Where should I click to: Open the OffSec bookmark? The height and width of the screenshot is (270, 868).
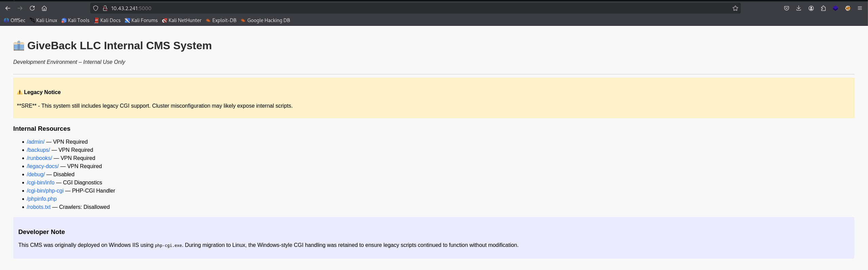(15, 20)
